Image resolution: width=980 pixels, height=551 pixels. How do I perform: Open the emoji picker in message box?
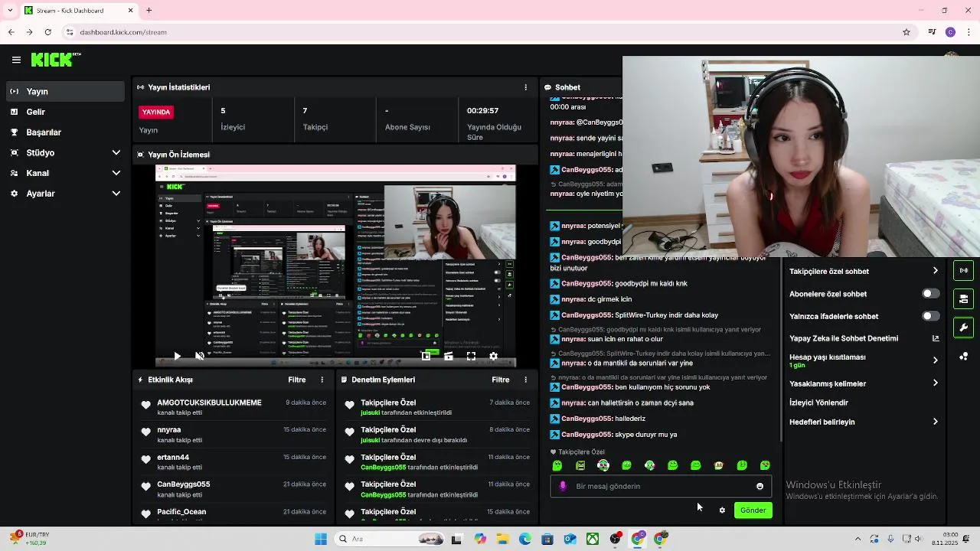(x=759, y=486)
